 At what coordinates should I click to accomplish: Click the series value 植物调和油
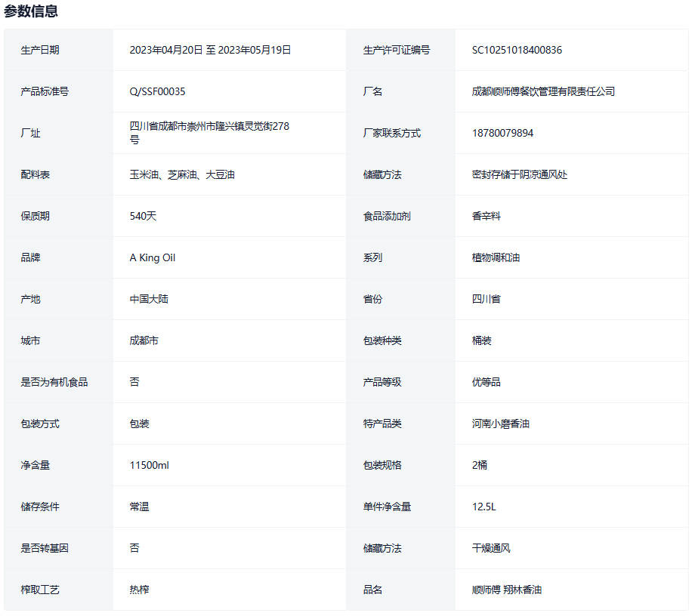pos(496,257)
